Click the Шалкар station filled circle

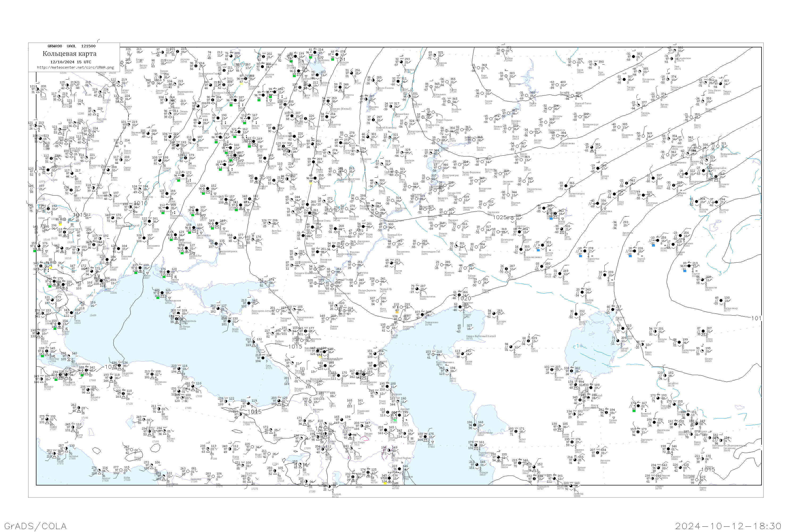(x=582, y=292)
